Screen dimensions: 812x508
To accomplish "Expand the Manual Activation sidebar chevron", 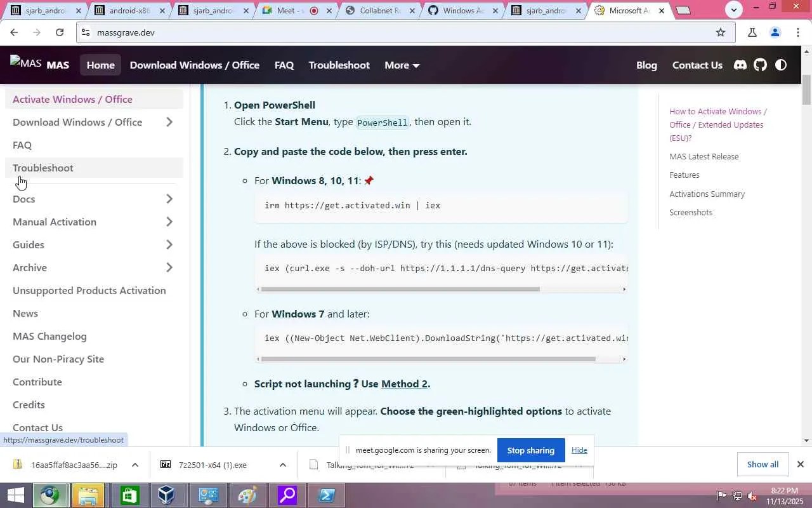I will pyautogui.click(x=169, y=222).
